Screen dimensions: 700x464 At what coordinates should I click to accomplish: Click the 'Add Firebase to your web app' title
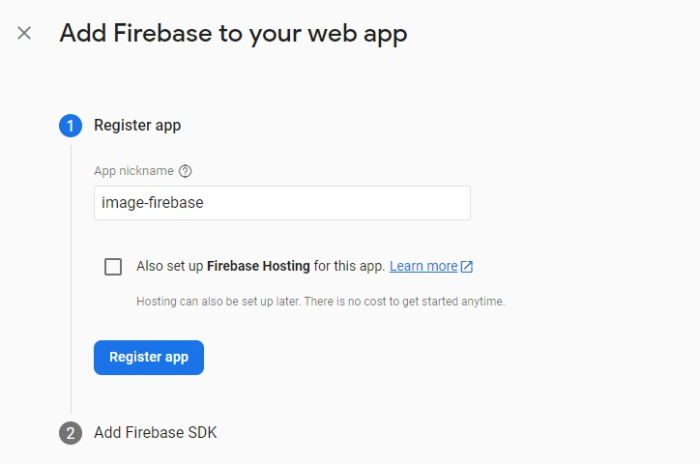point(233,33)
